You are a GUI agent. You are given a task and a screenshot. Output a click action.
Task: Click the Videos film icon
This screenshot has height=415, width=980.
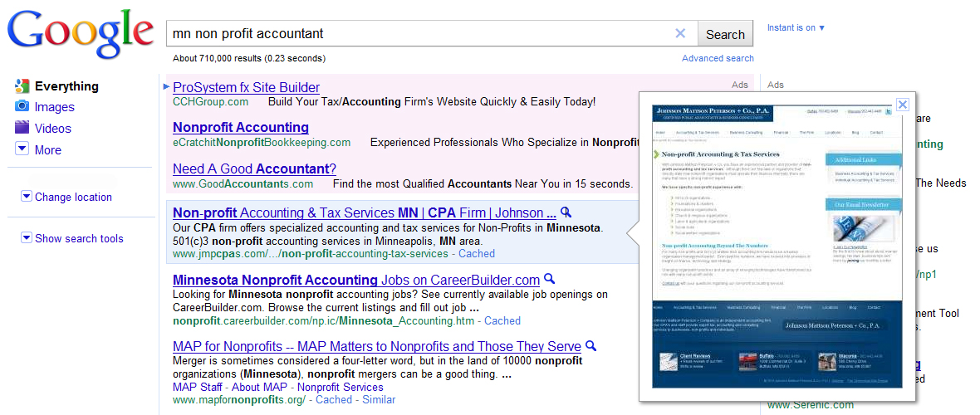22,128
